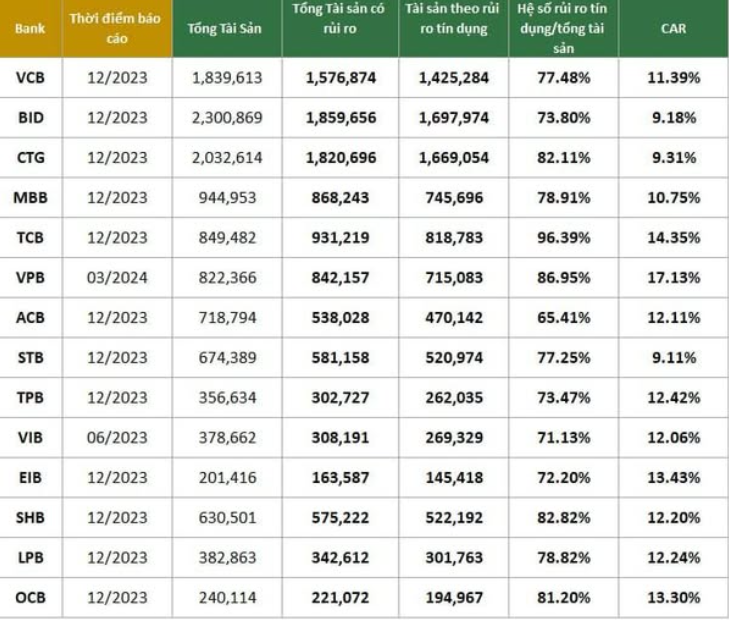
Task: Click VPB's report date 03/2024
Action: tap(116, 278)
